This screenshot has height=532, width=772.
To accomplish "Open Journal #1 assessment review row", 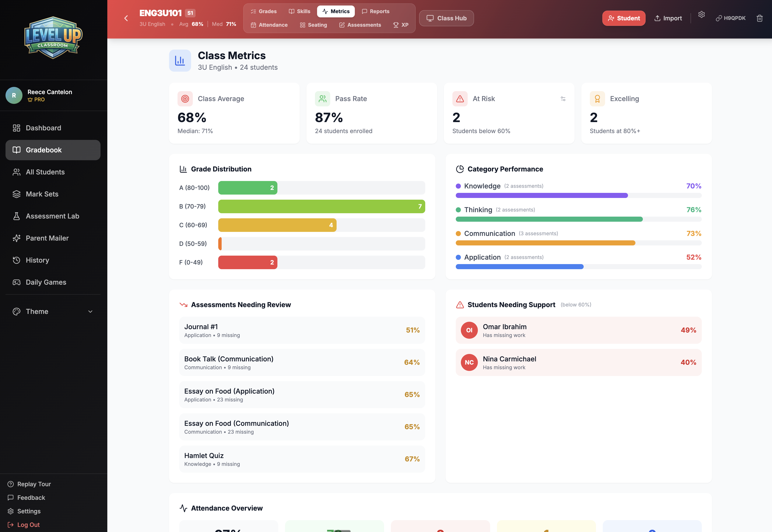I will pos(302,330).
